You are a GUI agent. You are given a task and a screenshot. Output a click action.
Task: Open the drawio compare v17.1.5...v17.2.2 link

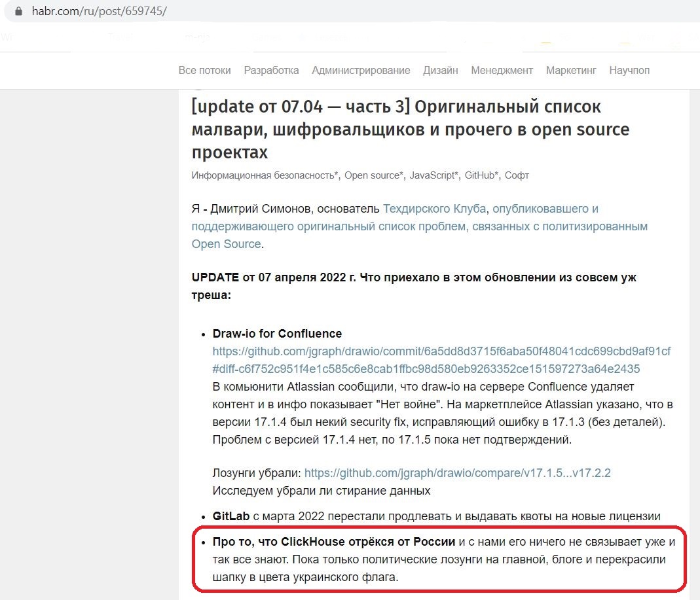(x=457, y=473)
